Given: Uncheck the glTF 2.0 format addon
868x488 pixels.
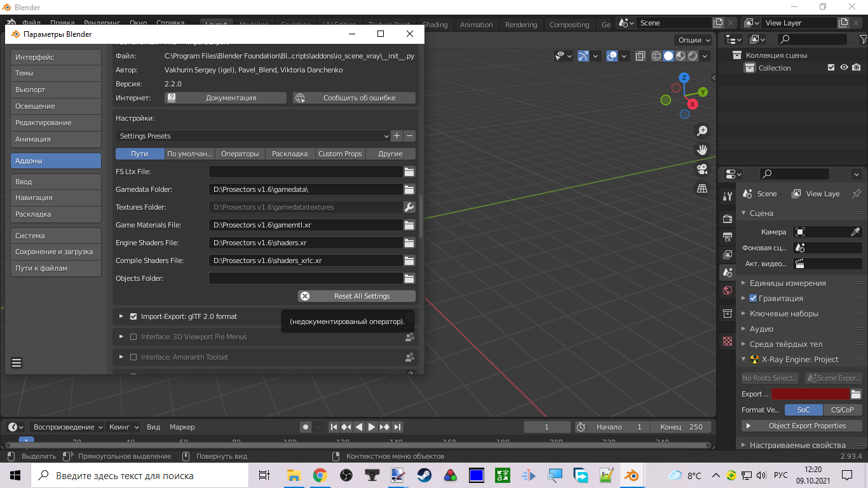Looking at the screenshot, I should (133, 316).
